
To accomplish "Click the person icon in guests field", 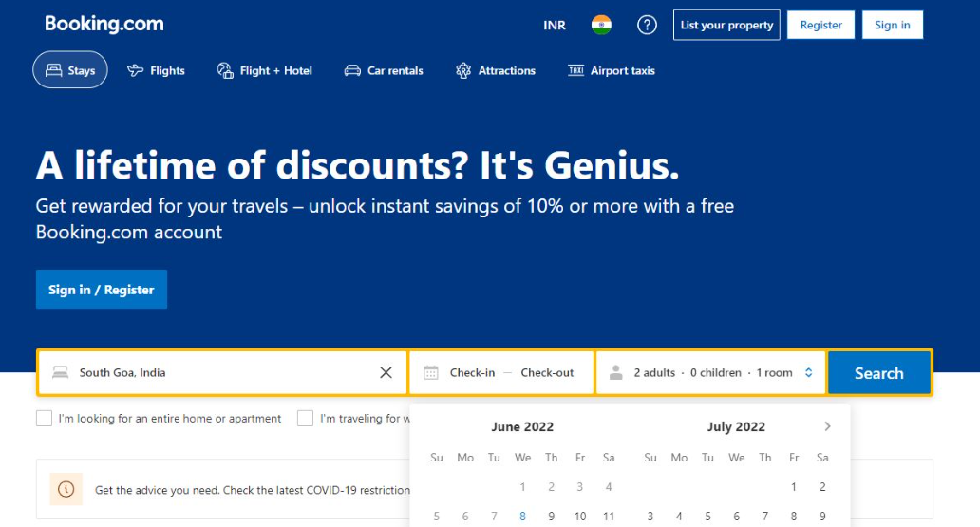I will [x=615, y=372].
